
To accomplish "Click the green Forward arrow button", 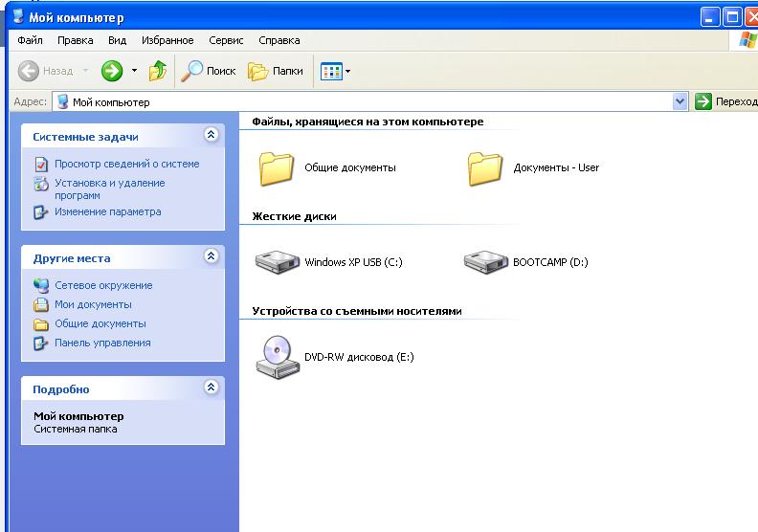I will point(112,71).
